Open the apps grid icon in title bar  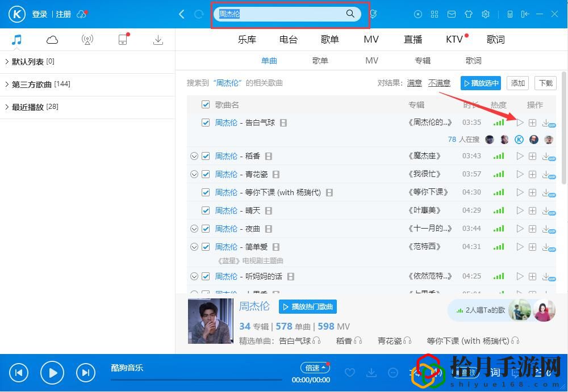pyautogui.click(x=435, y=14)
